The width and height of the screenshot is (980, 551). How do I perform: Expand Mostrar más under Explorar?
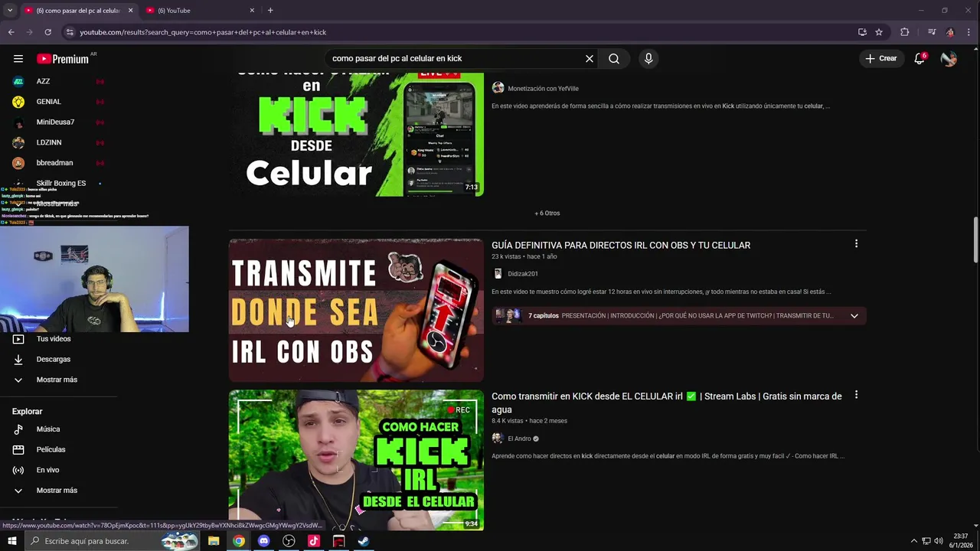pos(58,491)
